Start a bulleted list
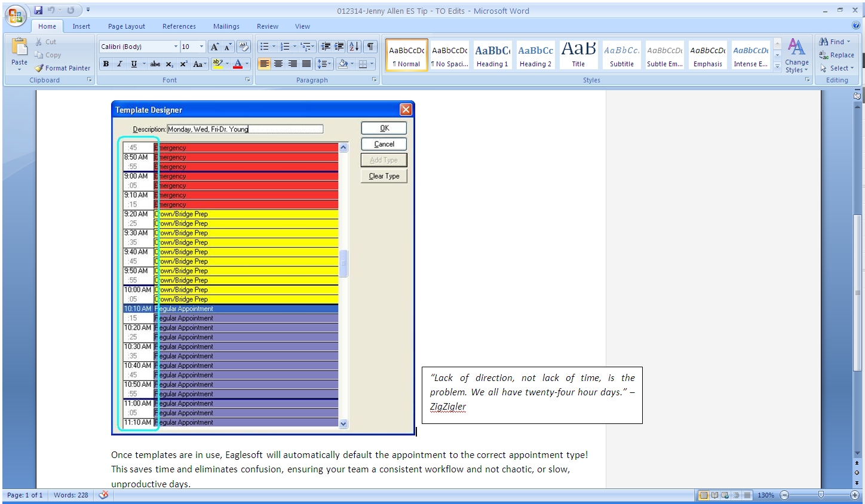865x504 pixels. [x=265, y=47]
